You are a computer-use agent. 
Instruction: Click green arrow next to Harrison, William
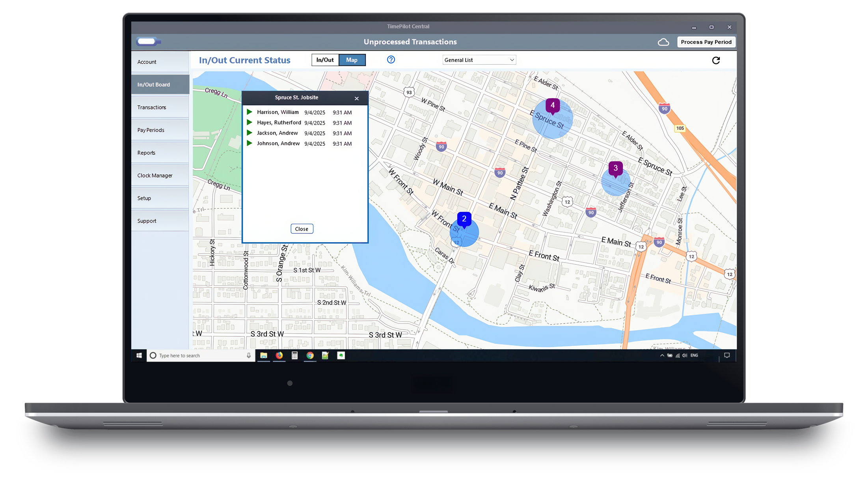250,112
